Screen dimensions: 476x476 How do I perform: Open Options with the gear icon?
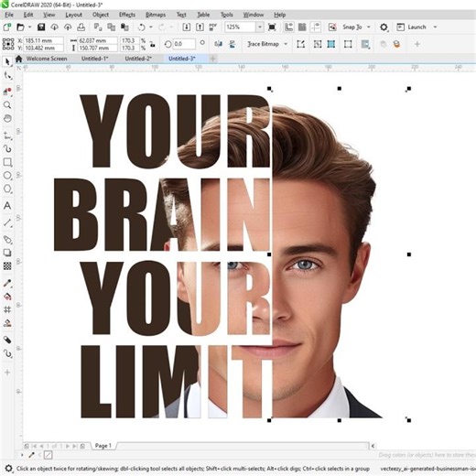384,27
